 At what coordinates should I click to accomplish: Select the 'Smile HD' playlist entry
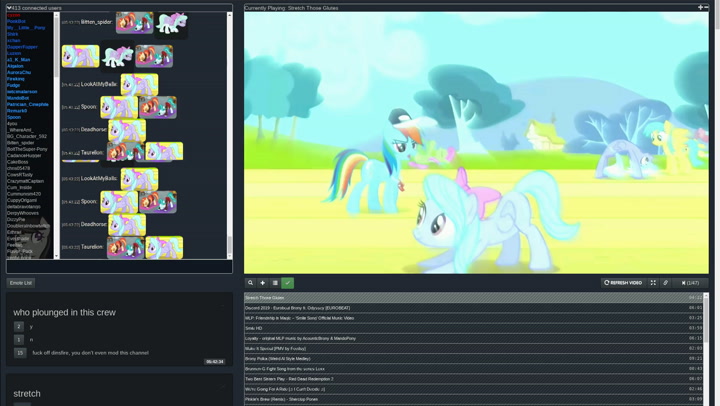(473, 328)
